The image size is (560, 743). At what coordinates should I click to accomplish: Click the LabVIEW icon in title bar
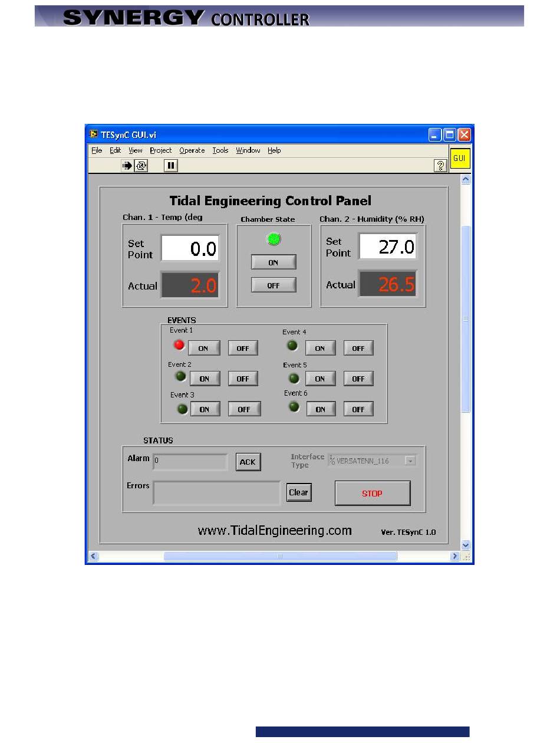click(x=94, y=134)
